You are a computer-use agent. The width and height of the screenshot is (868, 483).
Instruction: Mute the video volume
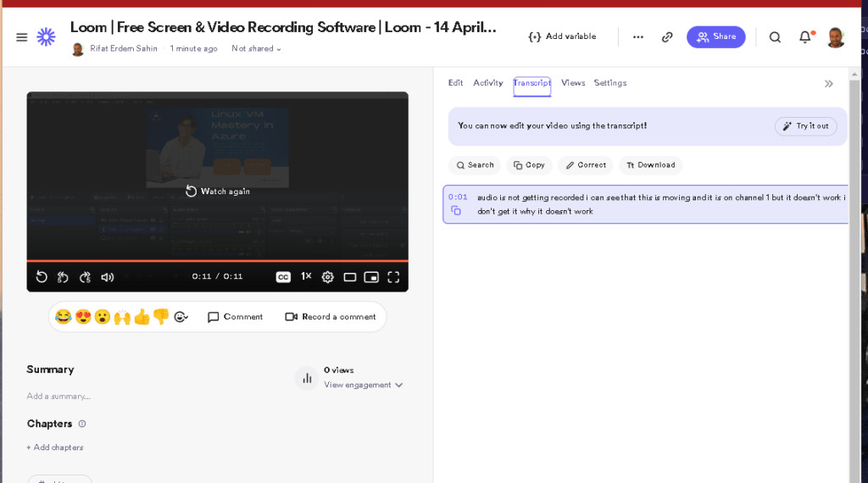click(x=108, y=277)
